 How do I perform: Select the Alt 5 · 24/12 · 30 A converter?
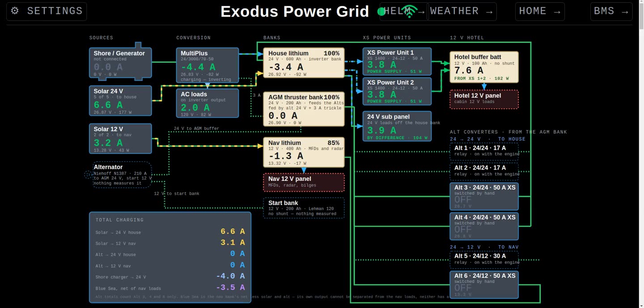(484, 260)
